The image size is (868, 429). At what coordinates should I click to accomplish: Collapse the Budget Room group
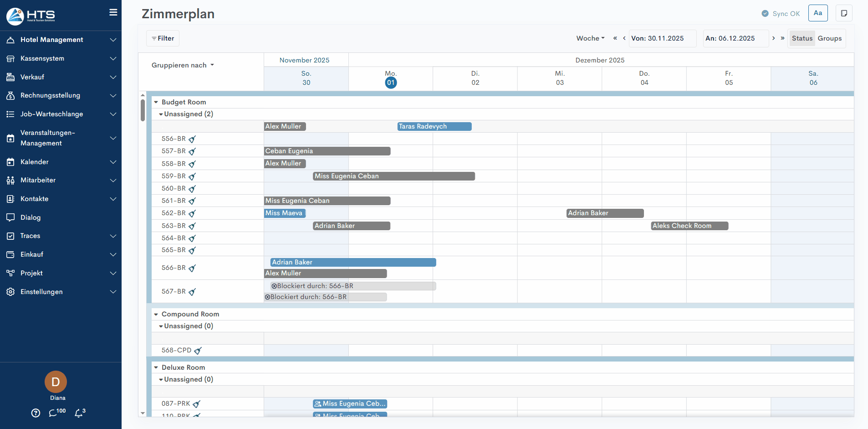pyautogui.click(x=156, y=102)
